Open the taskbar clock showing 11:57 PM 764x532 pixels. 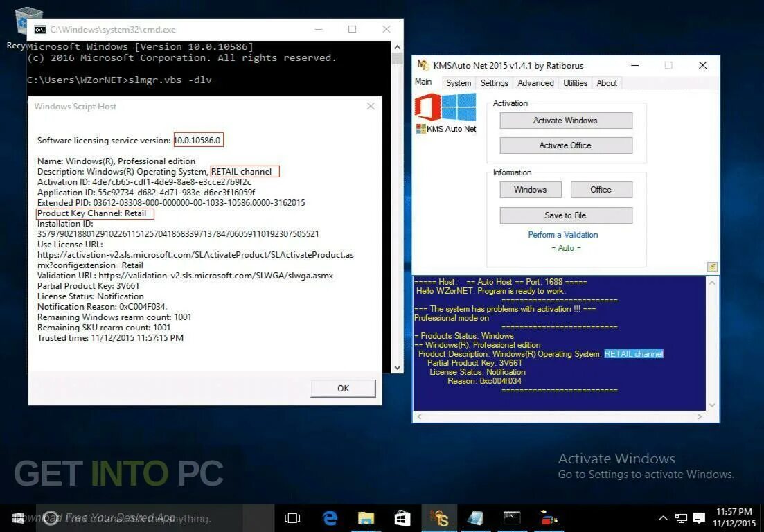[x=734, y=518]
